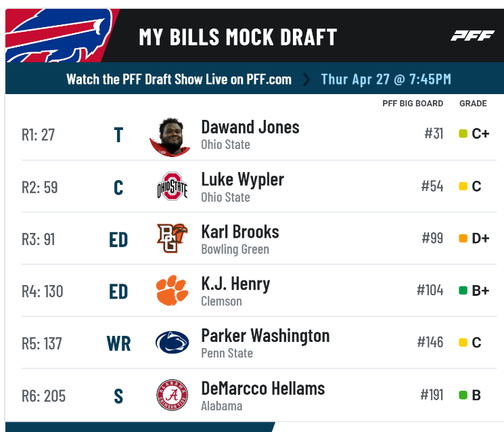Image resolution: width=504 pixels, height=432 pixels.
Task: Click the Penn State Nittany Lion logo
Action: point(173,343)
